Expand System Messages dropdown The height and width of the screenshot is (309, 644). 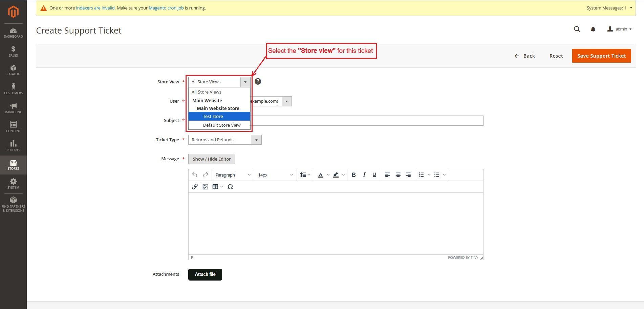[609, 8]
